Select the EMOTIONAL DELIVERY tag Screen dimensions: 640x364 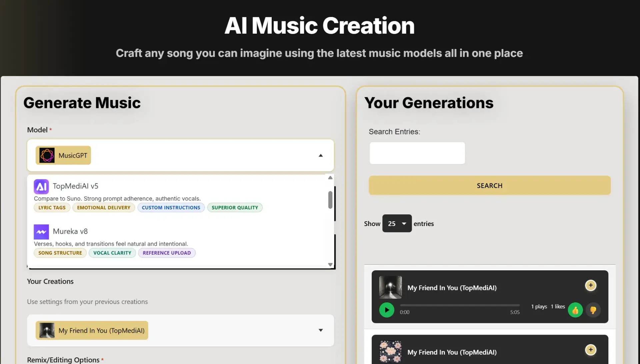pyautogui.click(x=103, y=207)
